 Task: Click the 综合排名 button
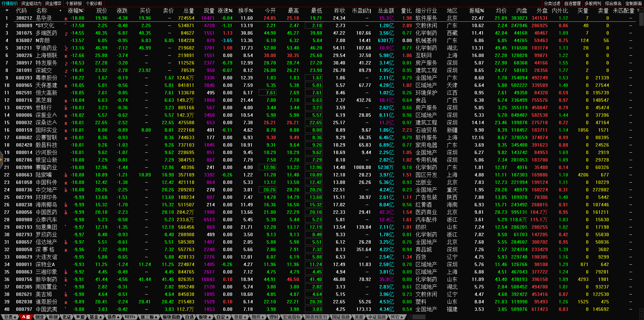point(613,3)
